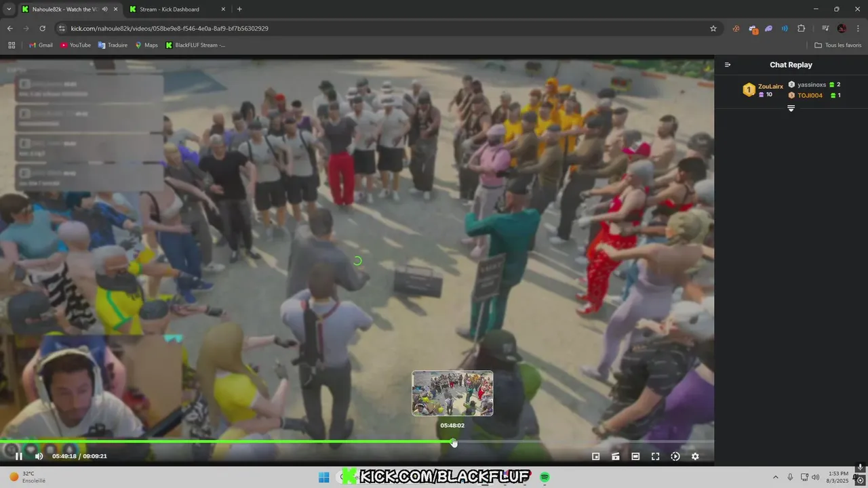Open the purple ghost extension
Image resolution: width=868 pixels, height=488 pixels.
(x=768, y=28)
